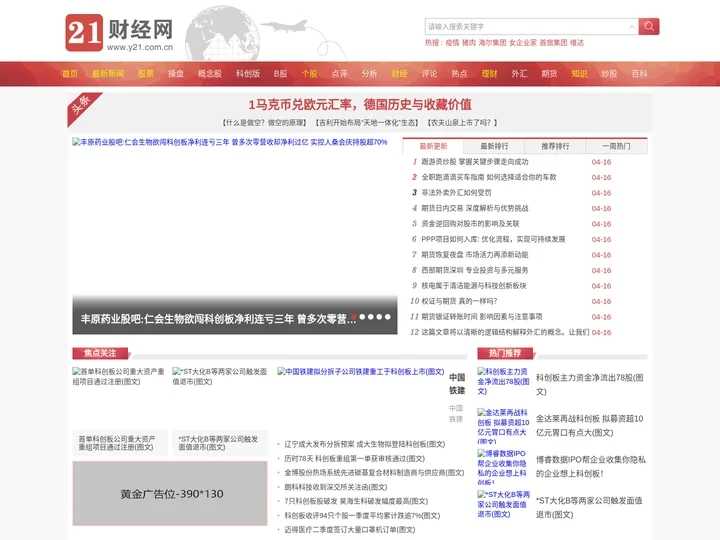Viewport: 720px width, 540px height.
Task: Open the 评论 navigation item
Action: pyautogui.click(x=429, y=73)
